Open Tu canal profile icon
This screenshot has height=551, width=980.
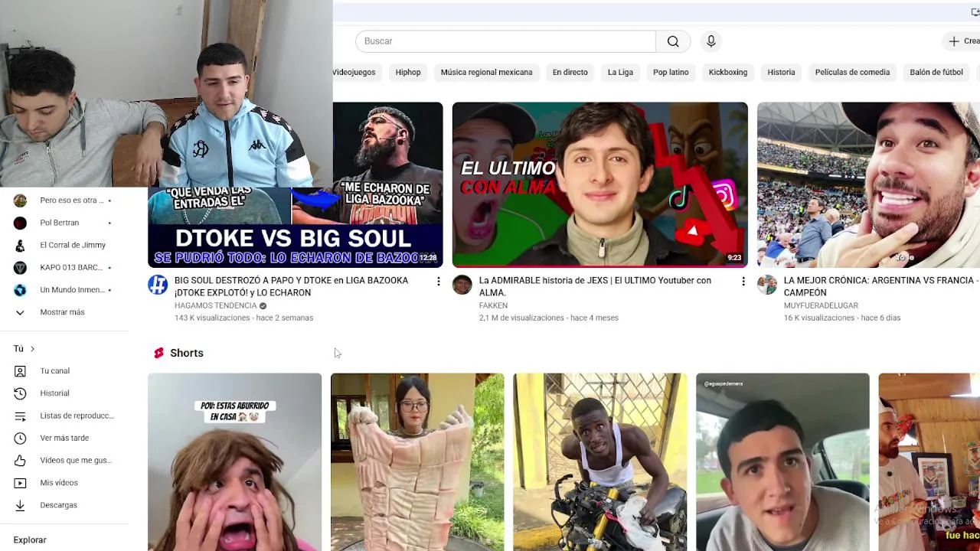20,371
